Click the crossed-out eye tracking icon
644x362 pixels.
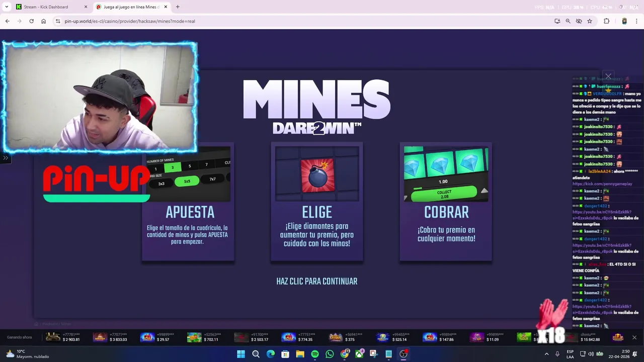pos(579,21)
